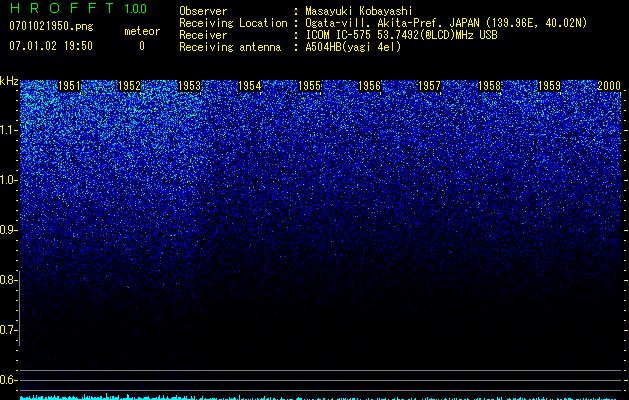Click the 1957 time marker
Image resolution: width=629 pixels, height=400 pixels.
(x=429, y=86)
